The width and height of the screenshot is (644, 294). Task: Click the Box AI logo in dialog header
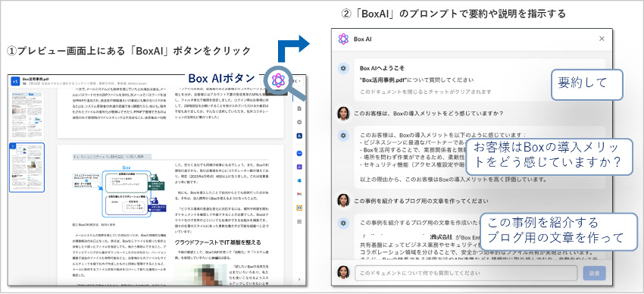[343, 39]
